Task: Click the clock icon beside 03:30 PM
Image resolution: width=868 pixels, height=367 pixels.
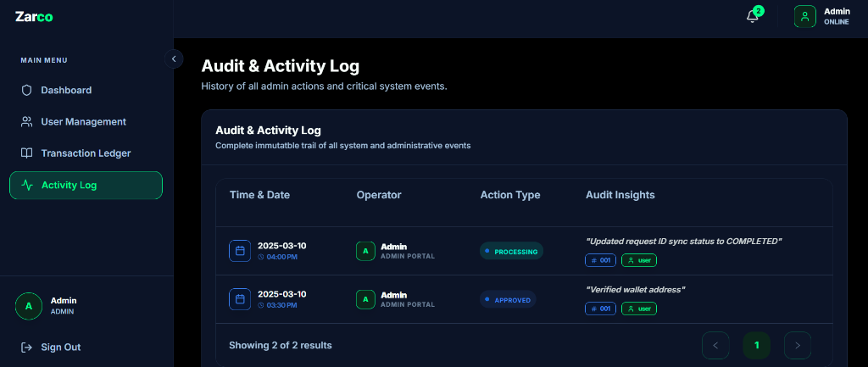Action: 261,306
